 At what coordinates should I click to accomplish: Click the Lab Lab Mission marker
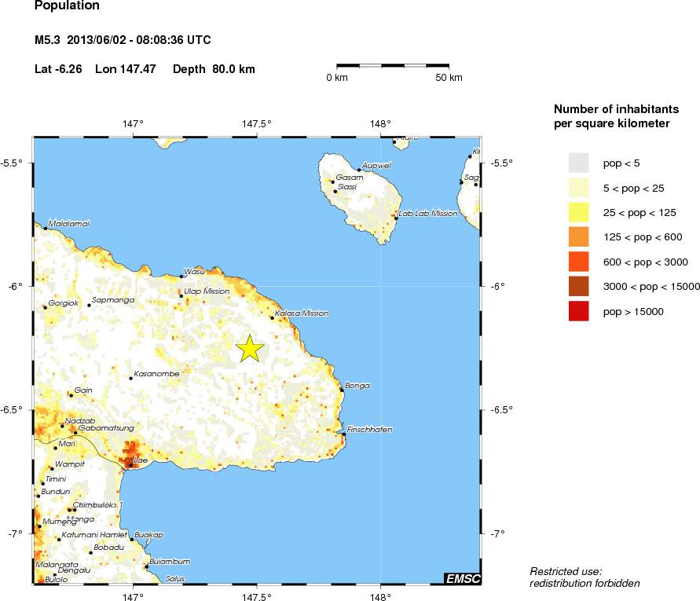tap(396, 218)
